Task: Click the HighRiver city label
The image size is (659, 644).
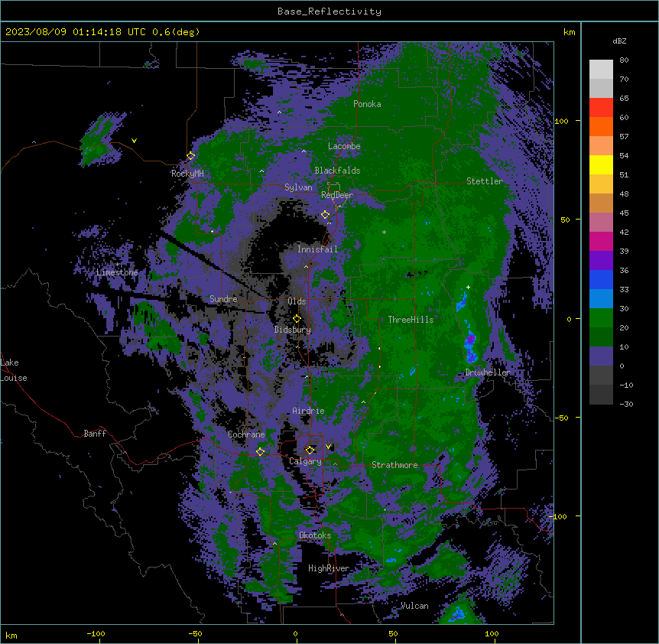Action: pos(329,568)
